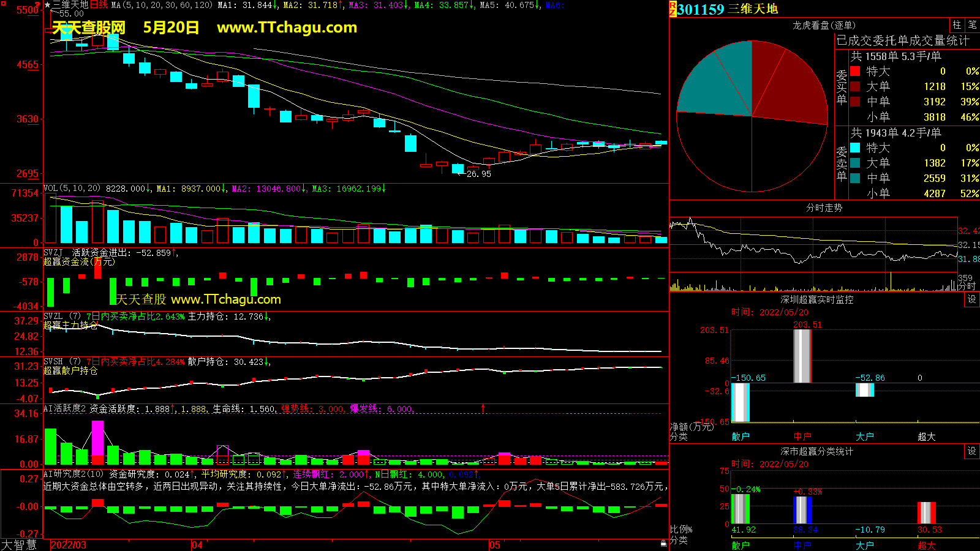Screen dimensions: 980x551
Task: Click the VOL(5,10,20) indicator label
Action: [72, 189]
